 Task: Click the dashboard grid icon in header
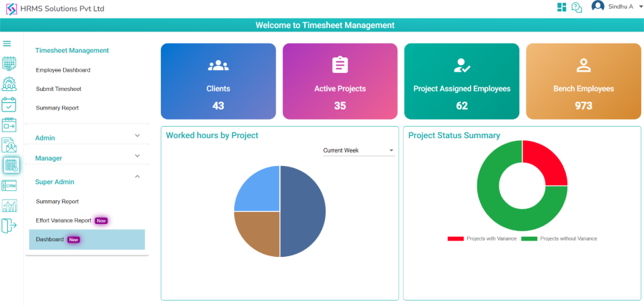click(562, 7)
